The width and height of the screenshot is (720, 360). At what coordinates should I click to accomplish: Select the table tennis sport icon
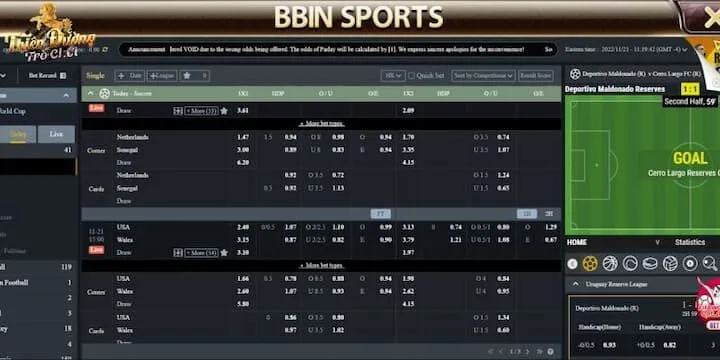709,264
